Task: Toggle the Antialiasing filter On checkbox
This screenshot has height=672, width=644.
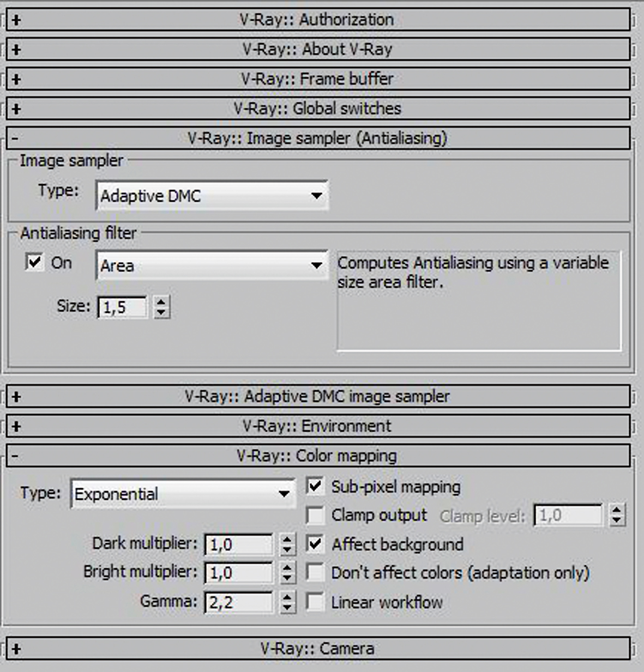Action: 34,262
